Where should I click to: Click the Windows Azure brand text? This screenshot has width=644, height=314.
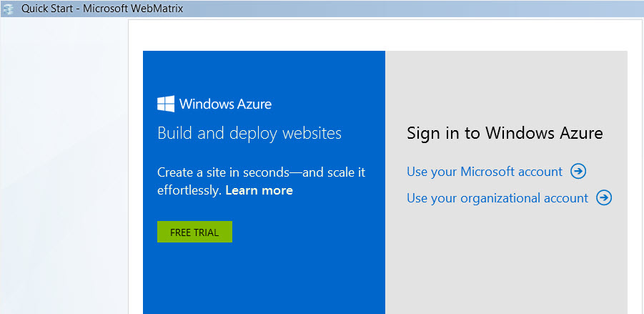[x=225, y=104]
